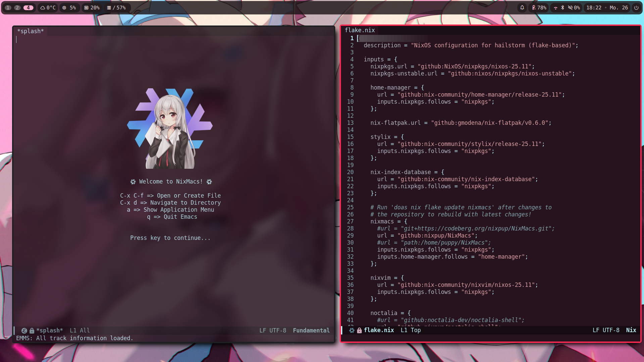Click the Emacs icon in splash modeline
Viewport: 644px width, 362px height.
click(x=24, y=330)
